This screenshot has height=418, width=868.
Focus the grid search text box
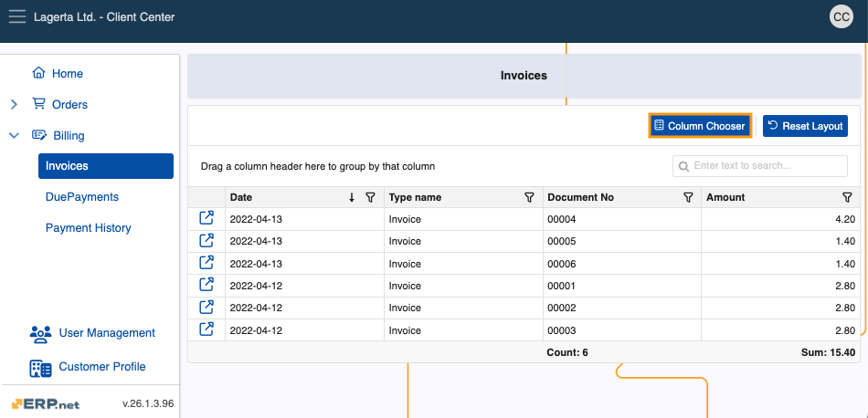click(x=760, y=166)
